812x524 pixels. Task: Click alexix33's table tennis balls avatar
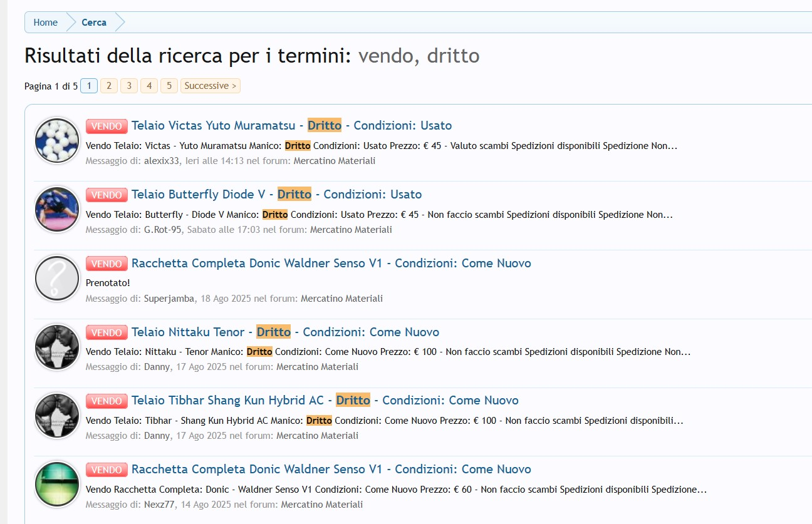tap(57, 141)
